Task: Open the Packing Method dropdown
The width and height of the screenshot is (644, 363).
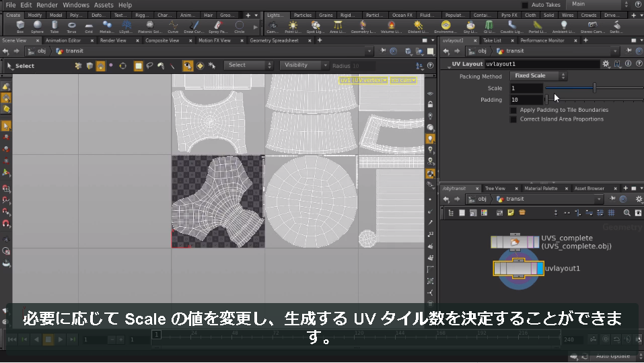Action: click(538, 75)
